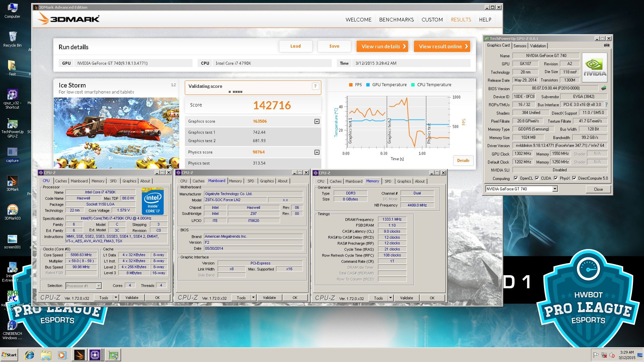
Task: Click the GPU Temperature blue legend swatch
Action: [368, 85]
